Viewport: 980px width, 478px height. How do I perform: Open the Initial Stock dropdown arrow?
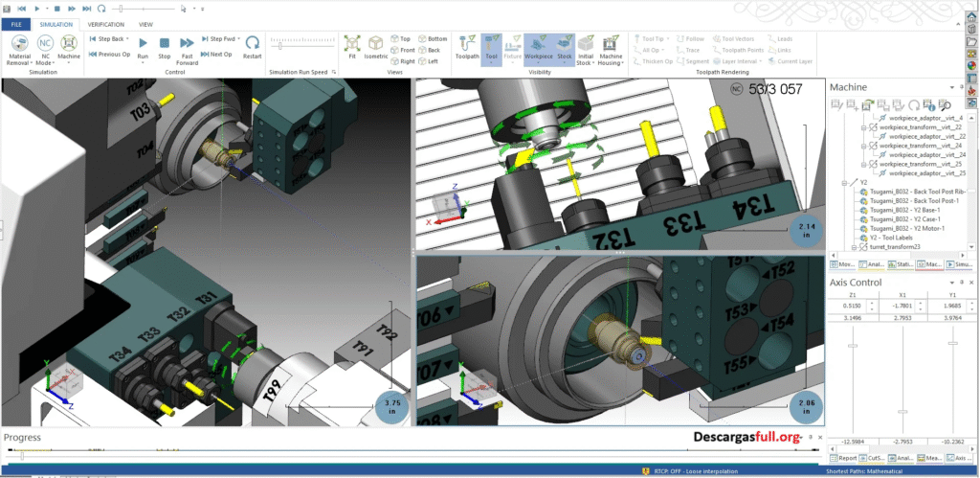591,63
